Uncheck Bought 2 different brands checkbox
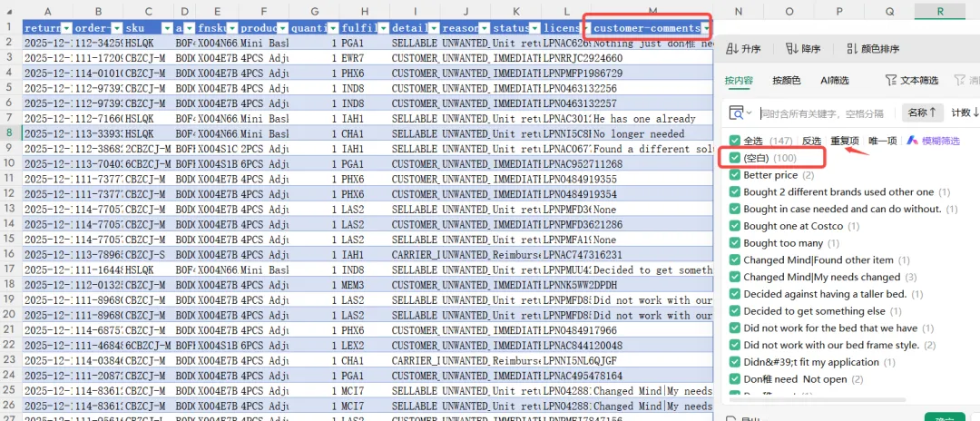Screen dimensions: 980x421 pyautogui.click(x=735, y=191)
